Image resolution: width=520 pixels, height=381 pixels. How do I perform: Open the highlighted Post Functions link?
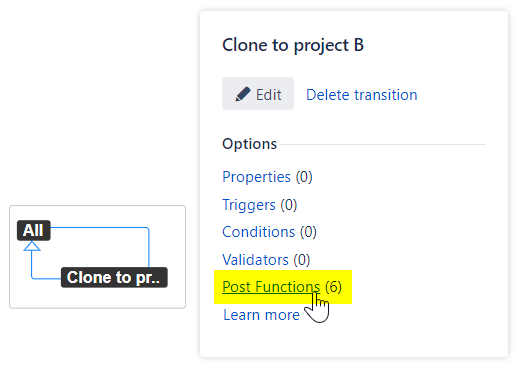271,287
